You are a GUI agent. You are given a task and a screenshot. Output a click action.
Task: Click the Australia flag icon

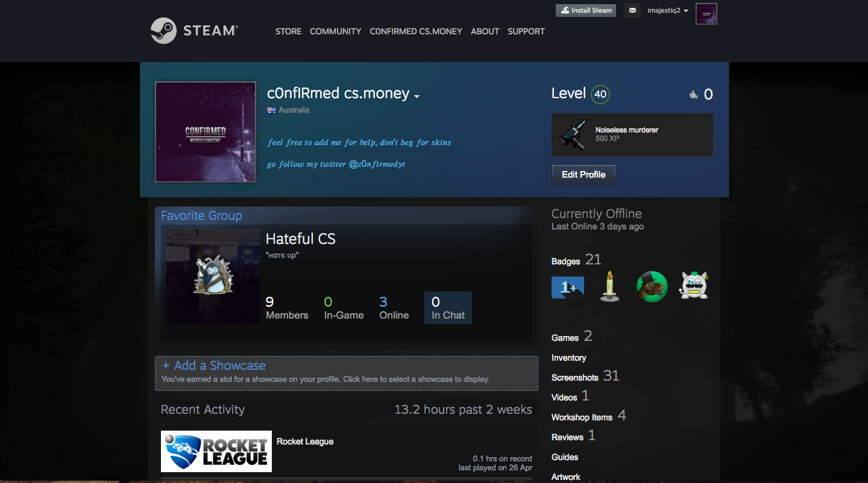point(272,110)
